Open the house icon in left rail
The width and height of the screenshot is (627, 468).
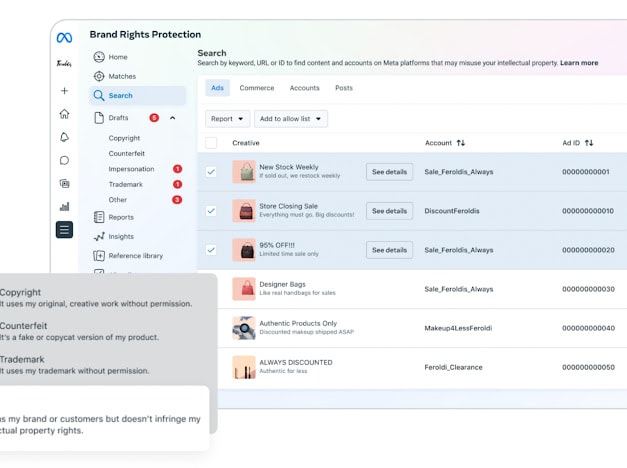64,114
